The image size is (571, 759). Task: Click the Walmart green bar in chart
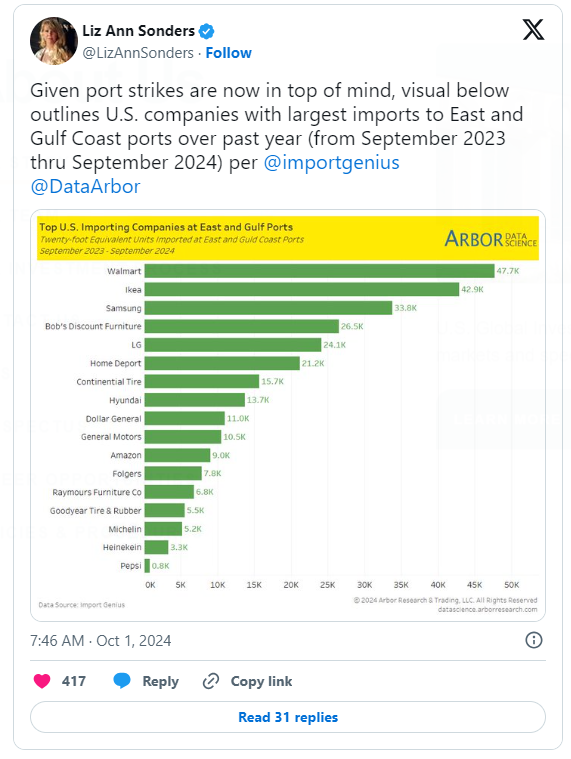click(x=319, y=271)
